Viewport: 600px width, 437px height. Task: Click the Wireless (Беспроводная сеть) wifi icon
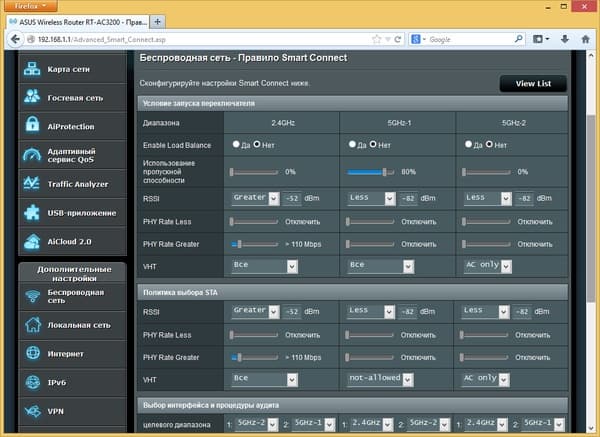(33, 296)
